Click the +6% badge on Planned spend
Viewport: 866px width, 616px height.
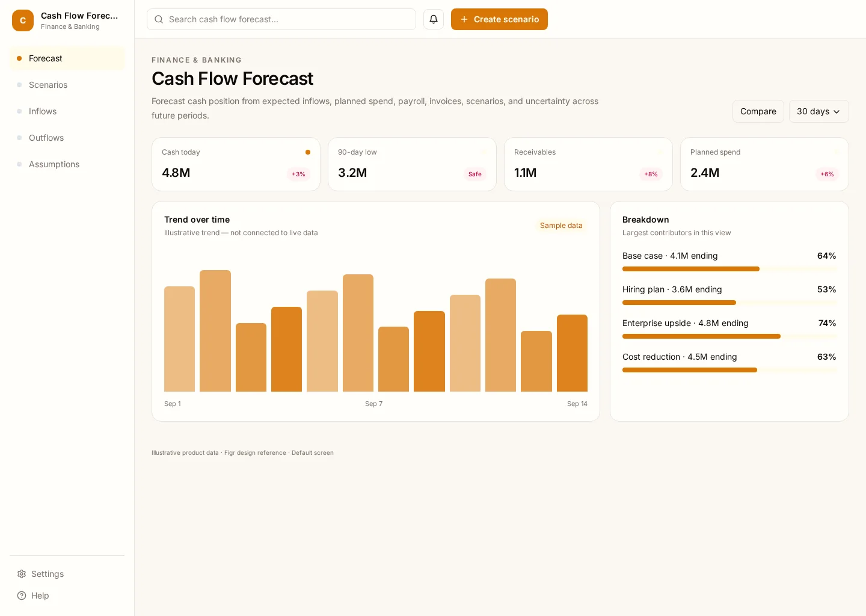click(827, 174)
